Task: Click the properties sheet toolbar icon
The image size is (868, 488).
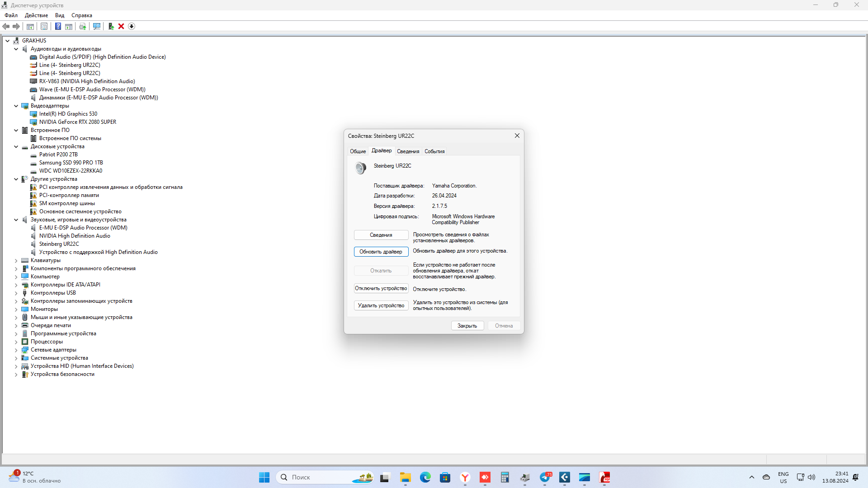Action: point(44,26)
